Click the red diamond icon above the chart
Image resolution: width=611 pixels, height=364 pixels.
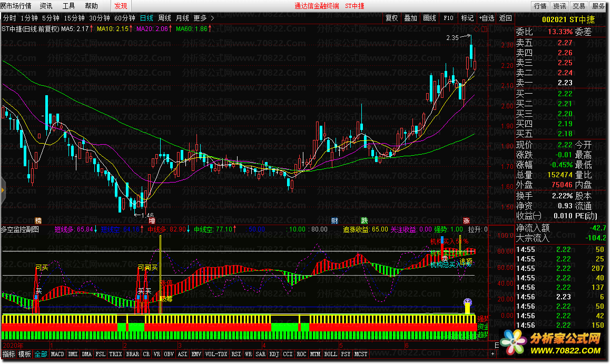click(477, 29)
